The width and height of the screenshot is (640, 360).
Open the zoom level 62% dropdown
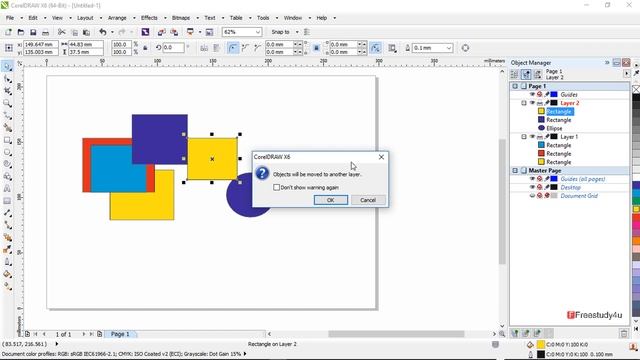(x=258, y=32)
